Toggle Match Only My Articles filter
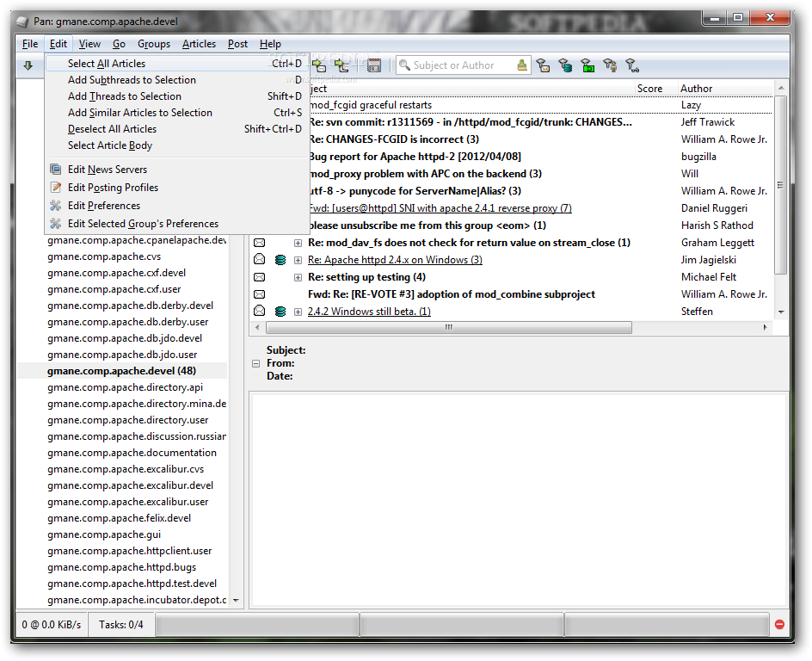The height and width of the screenshot is (661, 812). pyautogui.click(x=610, y=65)
